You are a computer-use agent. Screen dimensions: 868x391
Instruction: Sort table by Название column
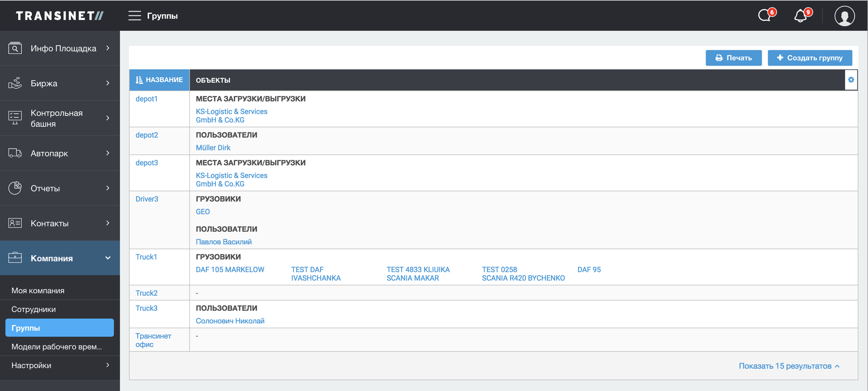click(159, 80)
